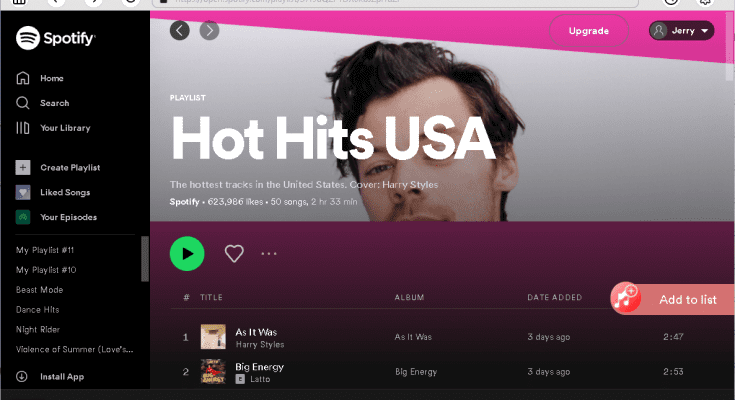Click the red Add to list button
Screen dimensions: 735x400
(x=673, y=299)
